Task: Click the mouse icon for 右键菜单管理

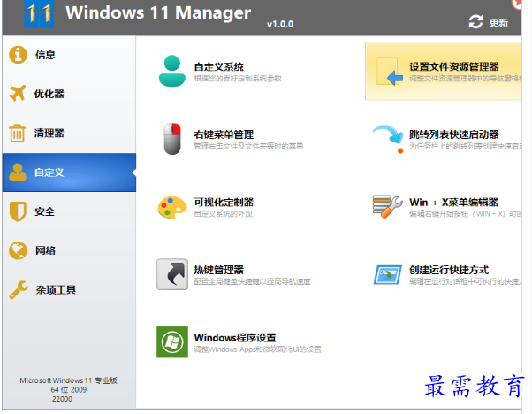Action: [172, 139]
